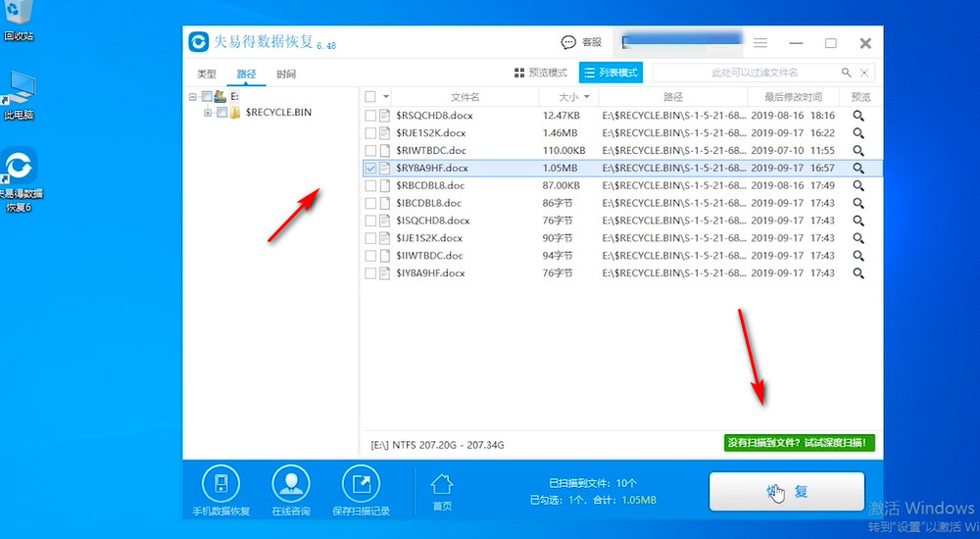Preview $RBCDBL8.doc with its magnifier icon
980x539 pixels.
(x=858, y=186)
